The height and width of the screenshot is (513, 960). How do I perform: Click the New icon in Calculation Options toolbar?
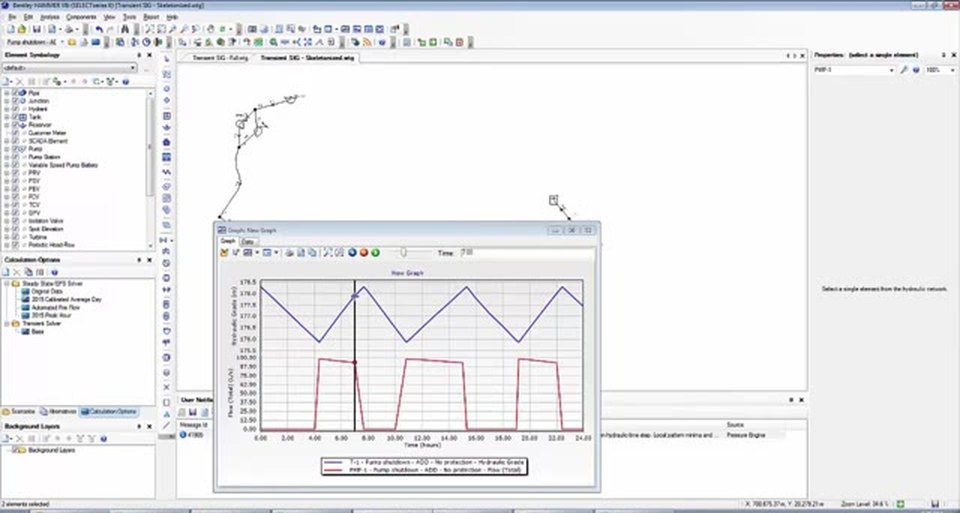[x=7, y=272]
